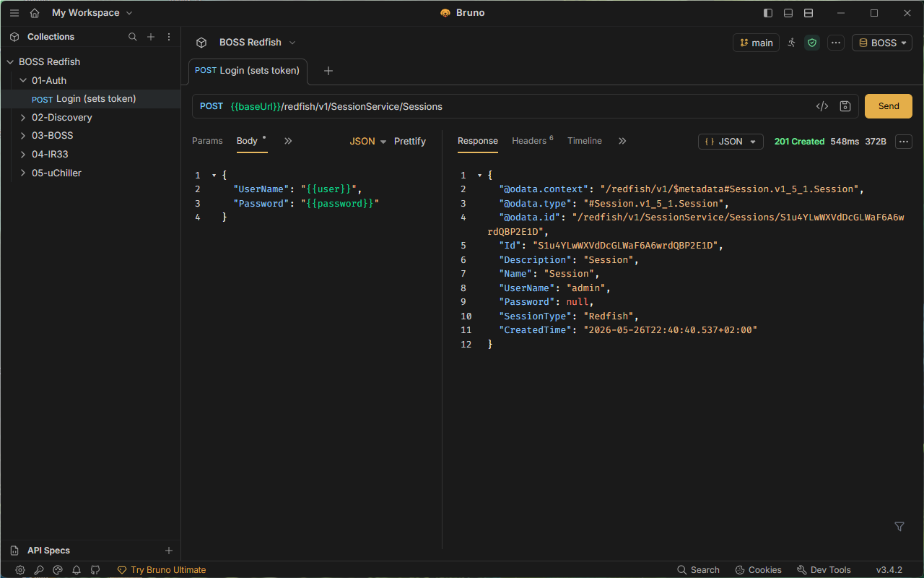Fold the response JSON at line 1

pyautogui.click(x=479, y=176)
